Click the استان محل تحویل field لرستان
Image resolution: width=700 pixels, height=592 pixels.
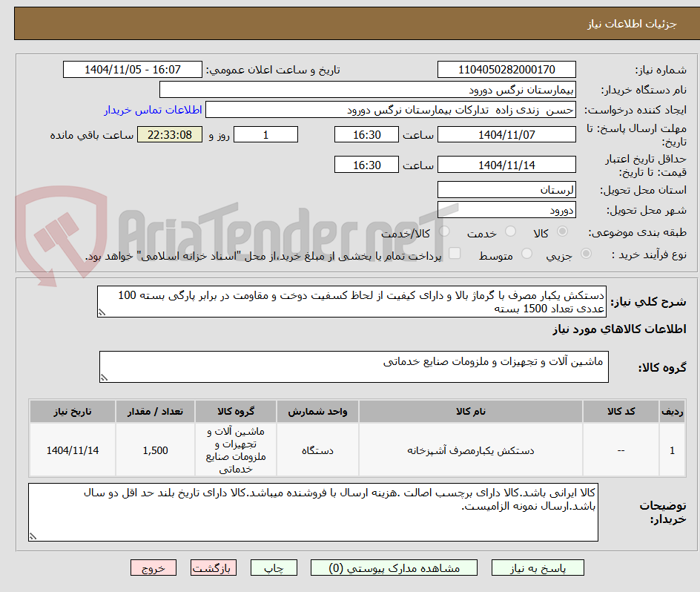point(506,190)
